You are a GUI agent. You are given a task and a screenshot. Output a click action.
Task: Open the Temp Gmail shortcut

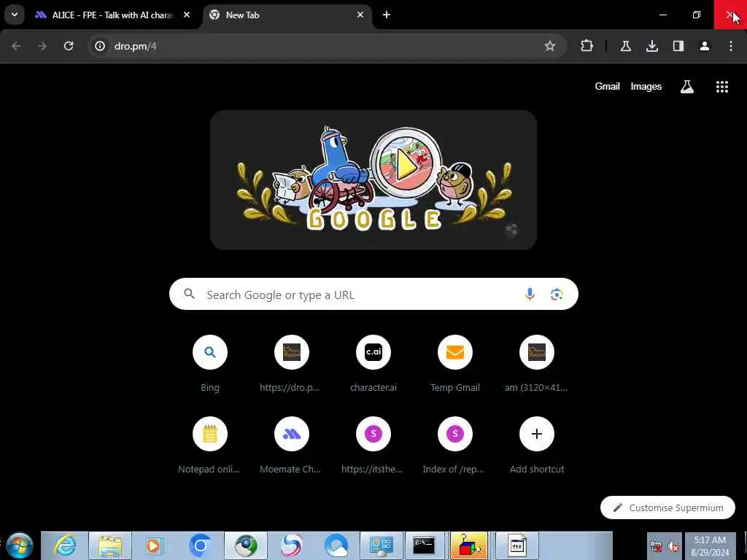click(455, 365)
